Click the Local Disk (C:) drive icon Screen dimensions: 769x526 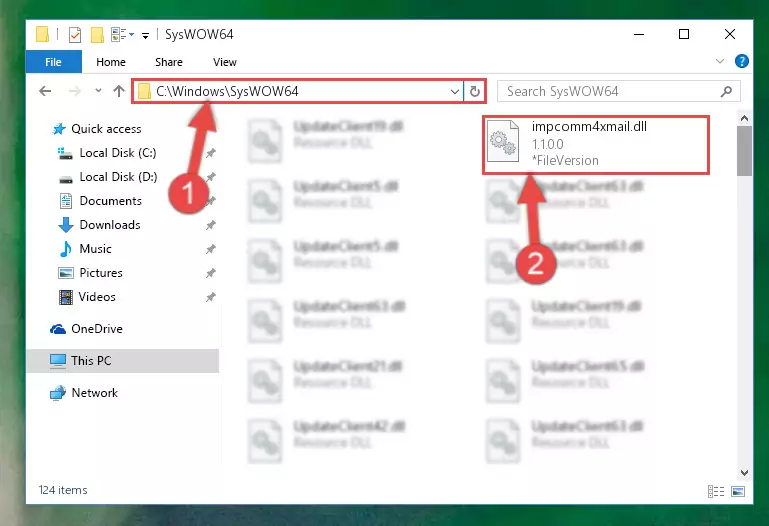[x=65, y=153]
